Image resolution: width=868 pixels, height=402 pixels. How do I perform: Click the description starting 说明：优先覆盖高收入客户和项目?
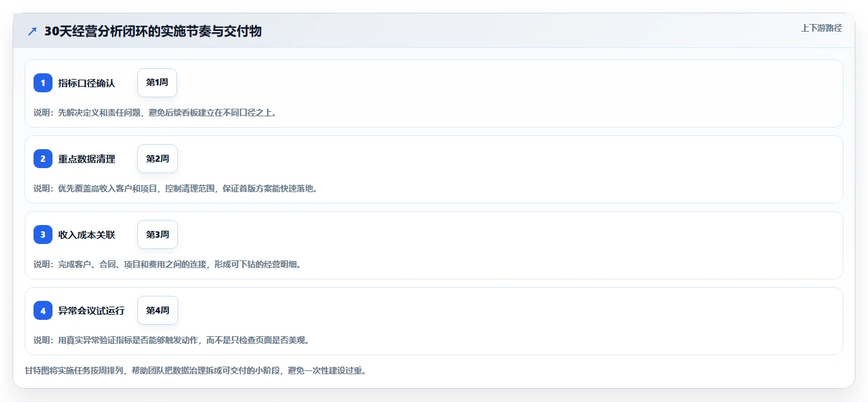[x=175, y=188]
